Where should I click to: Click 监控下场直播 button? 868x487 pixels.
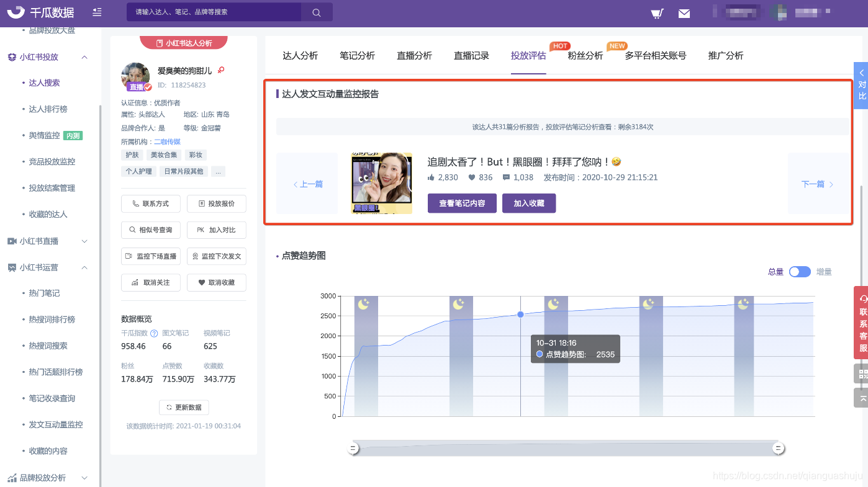151,256
